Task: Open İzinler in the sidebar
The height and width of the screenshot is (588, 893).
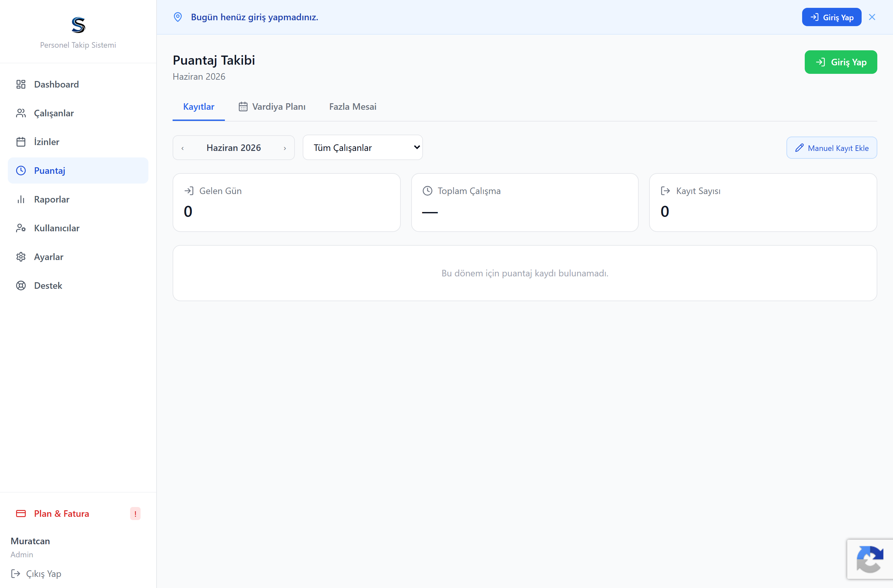Action: point(78,142)
